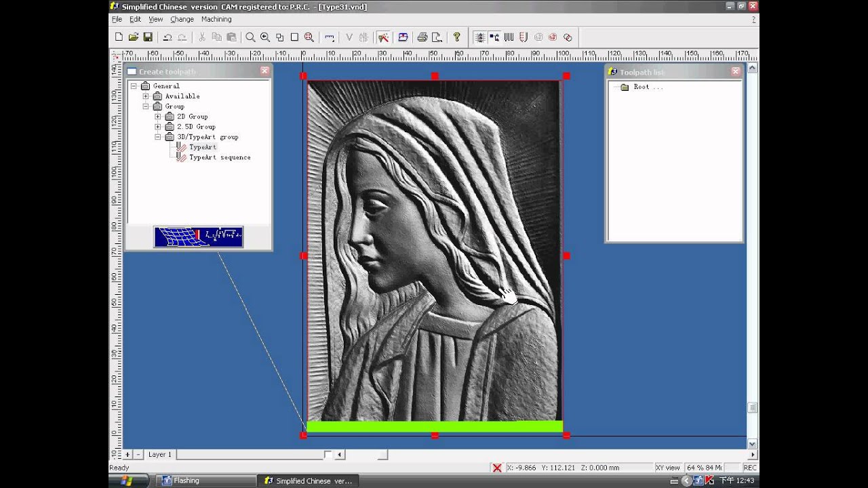The width and height of the screenshot is (868, 488).
Task: Paste clipboard from toolbar
Action: pyautogui.click(x=231, y=37)
